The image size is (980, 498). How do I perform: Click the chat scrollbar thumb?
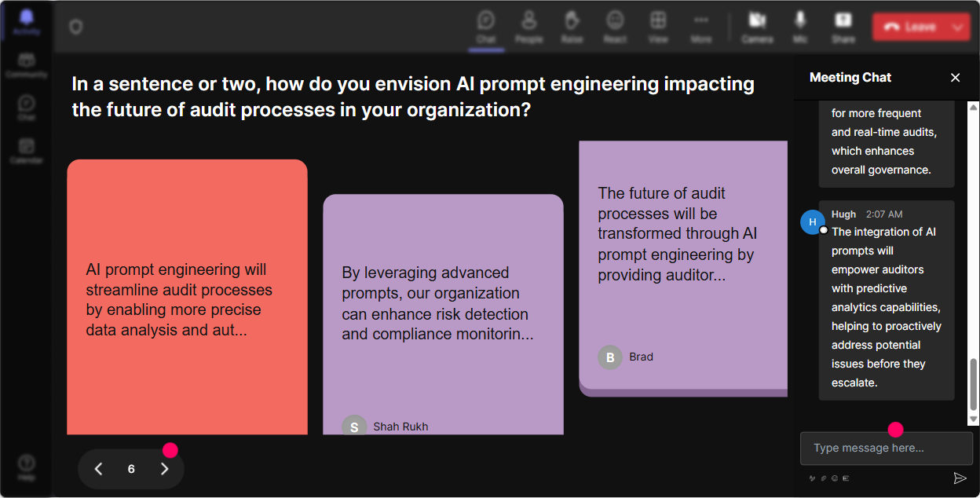974,384
